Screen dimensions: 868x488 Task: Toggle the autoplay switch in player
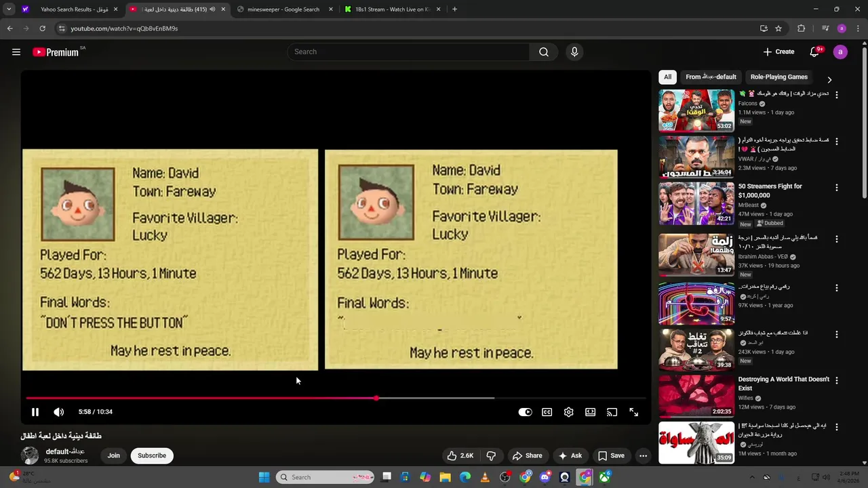pyautogui.click(x=525, y=412)
